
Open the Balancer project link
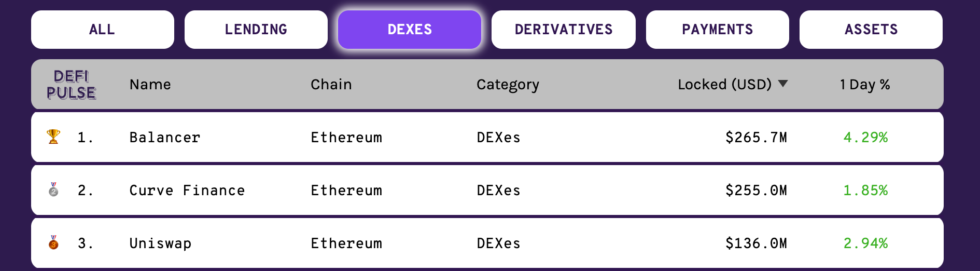click(165, 138)
